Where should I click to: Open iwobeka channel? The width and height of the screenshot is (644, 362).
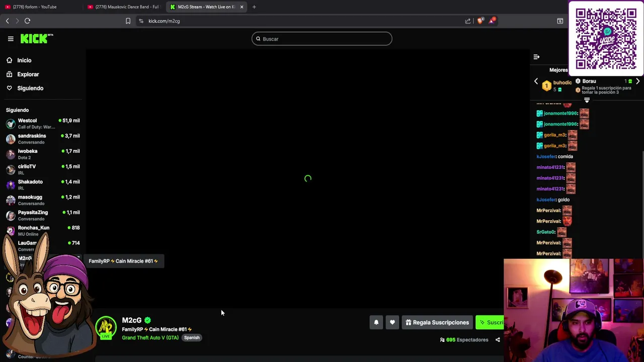click(x=43, y=154)
